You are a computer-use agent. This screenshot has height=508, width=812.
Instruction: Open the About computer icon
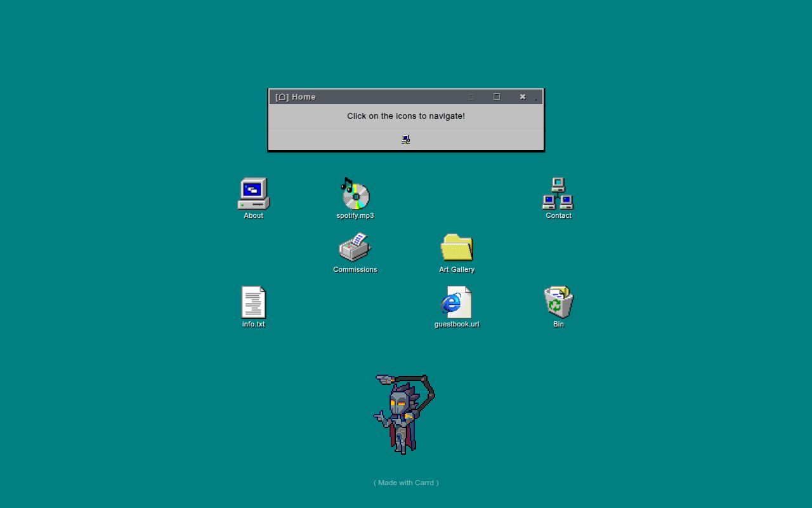click(253, 192)
